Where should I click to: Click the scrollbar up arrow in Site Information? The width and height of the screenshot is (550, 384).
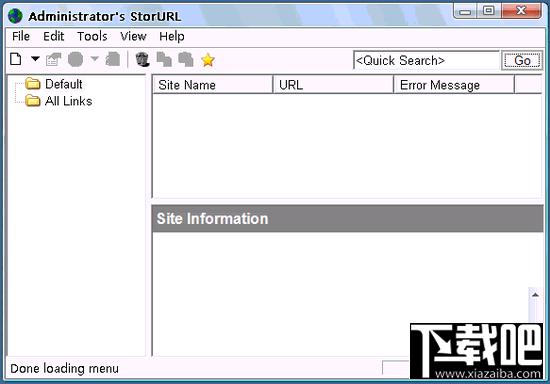(535, 295)
